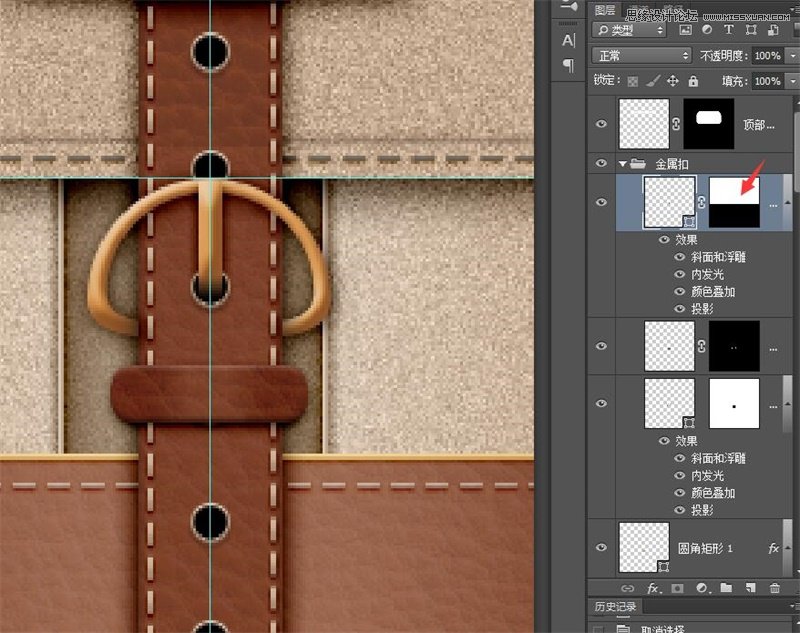Open the 不透明度 slider arrow
Screen dimensions: 800x633
tap(792, 56)
